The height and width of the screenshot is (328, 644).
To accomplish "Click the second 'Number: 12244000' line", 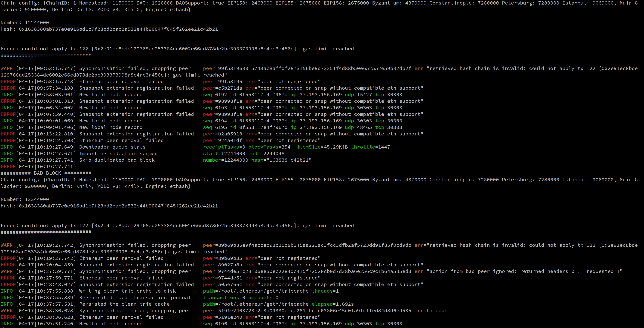I will pyautogui.click(x=25, y=199).
